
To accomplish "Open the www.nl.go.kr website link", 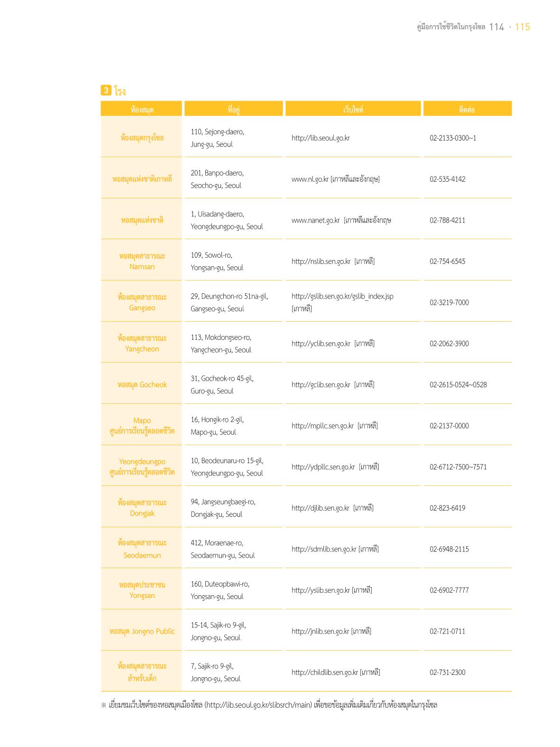I will point(310,179).
